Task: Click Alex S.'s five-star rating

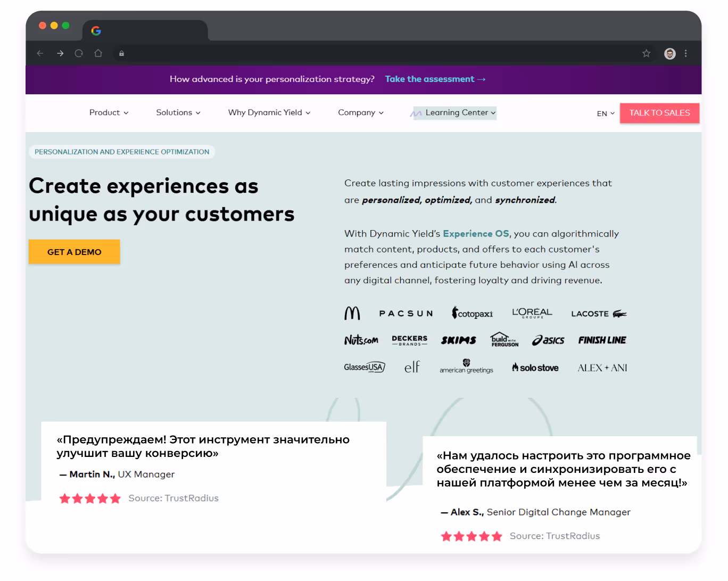Action: coord(471,536)
